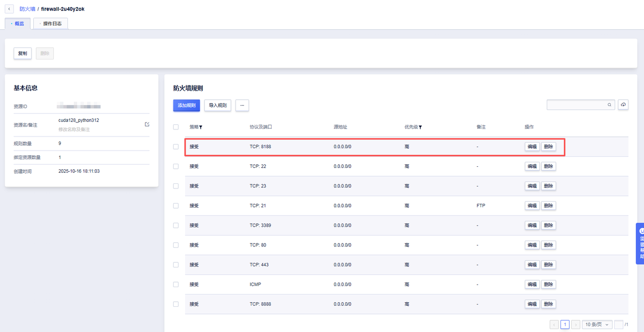Click the magnifier icon in the rules search box
Screen dimensions: 644x332
click(x=609, y=105)
